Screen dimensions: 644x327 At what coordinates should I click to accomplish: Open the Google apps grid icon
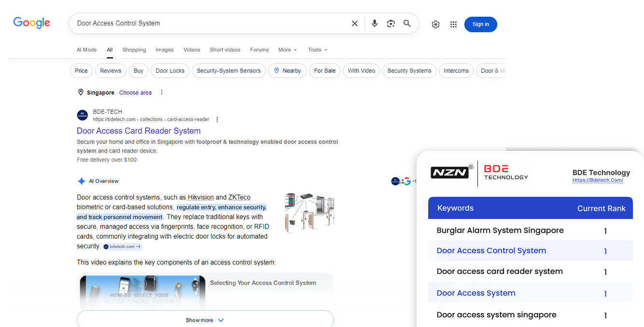(453, 25)
